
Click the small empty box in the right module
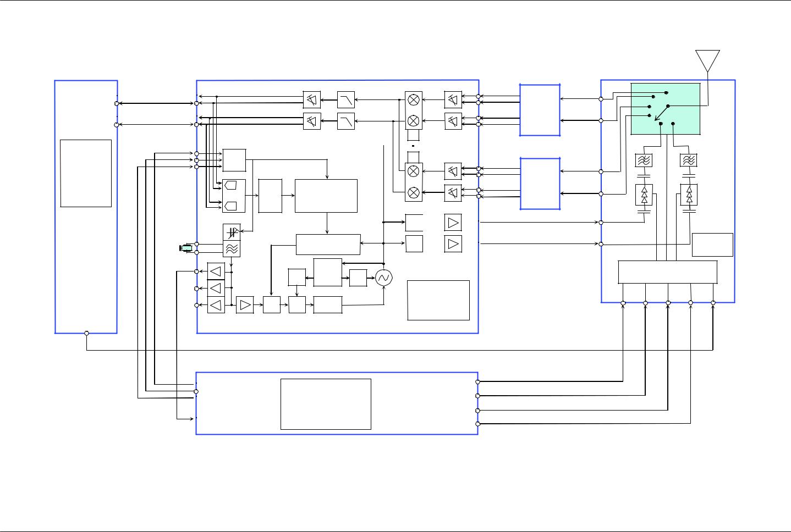712,245
